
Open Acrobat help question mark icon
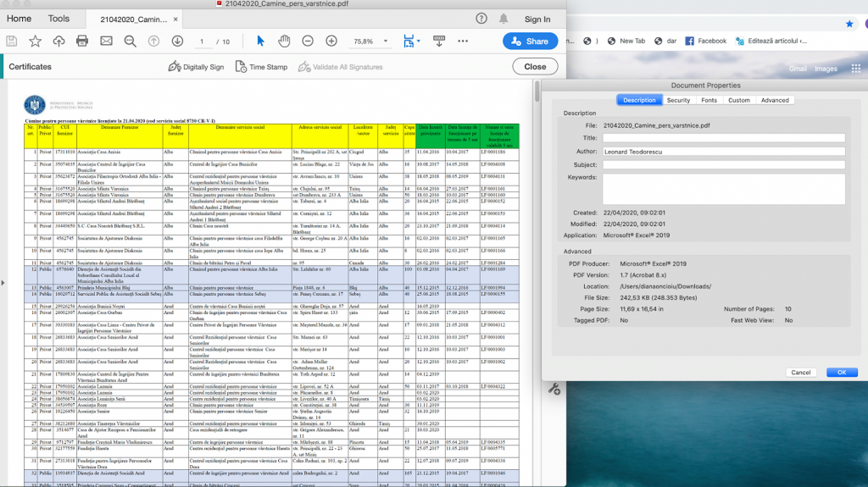point(481,19)
